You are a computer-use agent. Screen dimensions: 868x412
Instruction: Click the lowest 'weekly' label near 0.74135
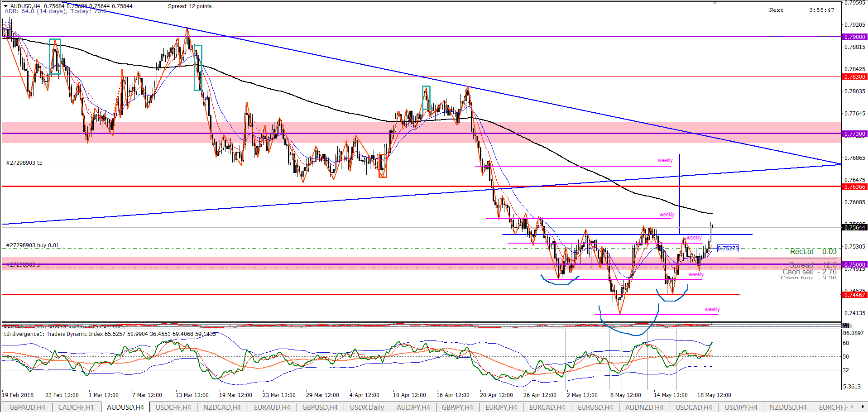click(712, 309)
